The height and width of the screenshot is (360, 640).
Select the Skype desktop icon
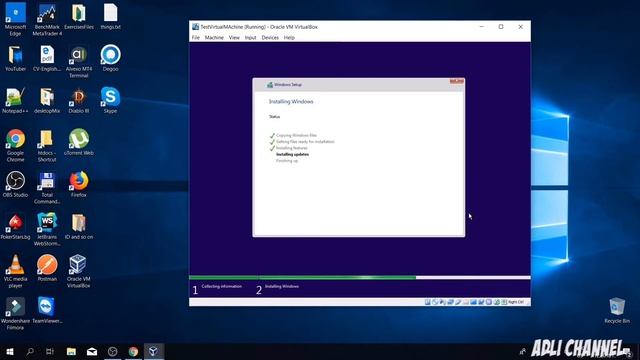pyautogui.click(x=110, y=101)
